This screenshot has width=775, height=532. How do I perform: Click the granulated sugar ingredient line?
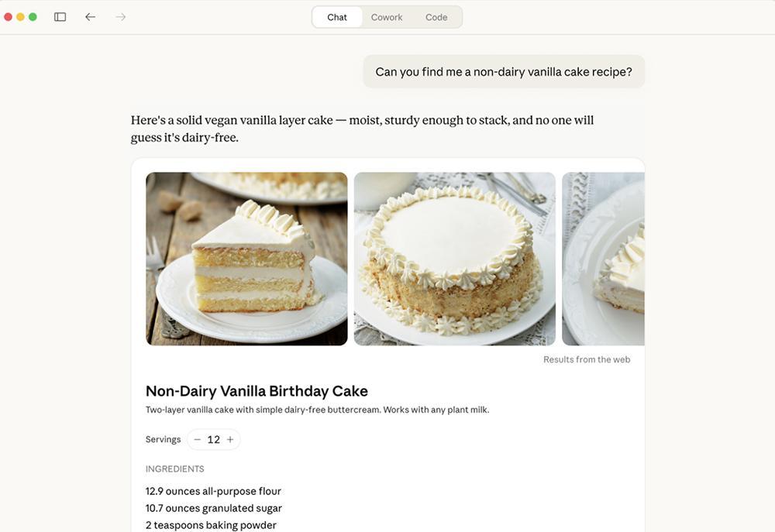(x=214, y=508)
